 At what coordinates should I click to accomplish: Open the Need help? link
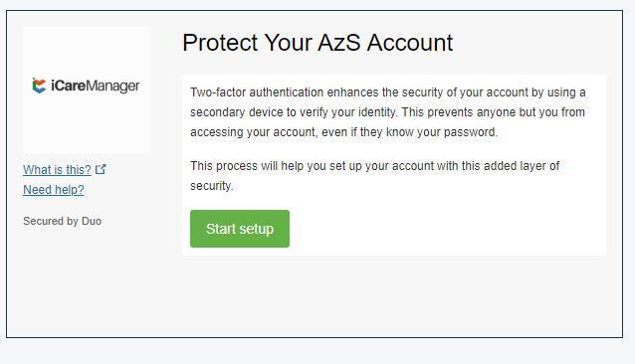(54, 189)
